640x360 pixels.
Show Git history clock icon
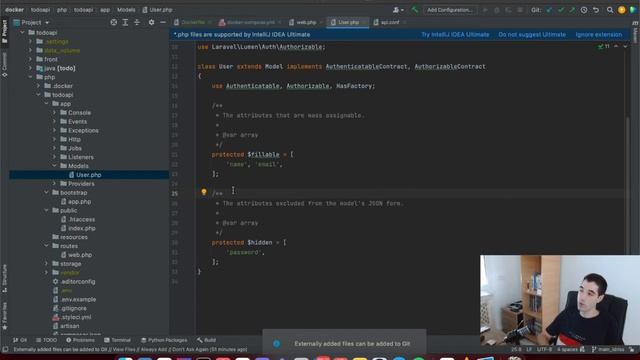pyautogui.click(x=584, y=10)
